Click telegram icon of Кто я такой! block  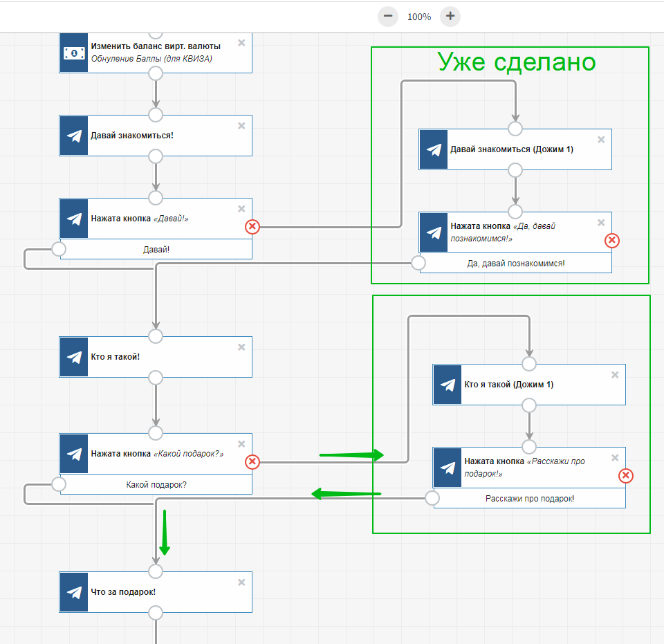pos(74,357)
